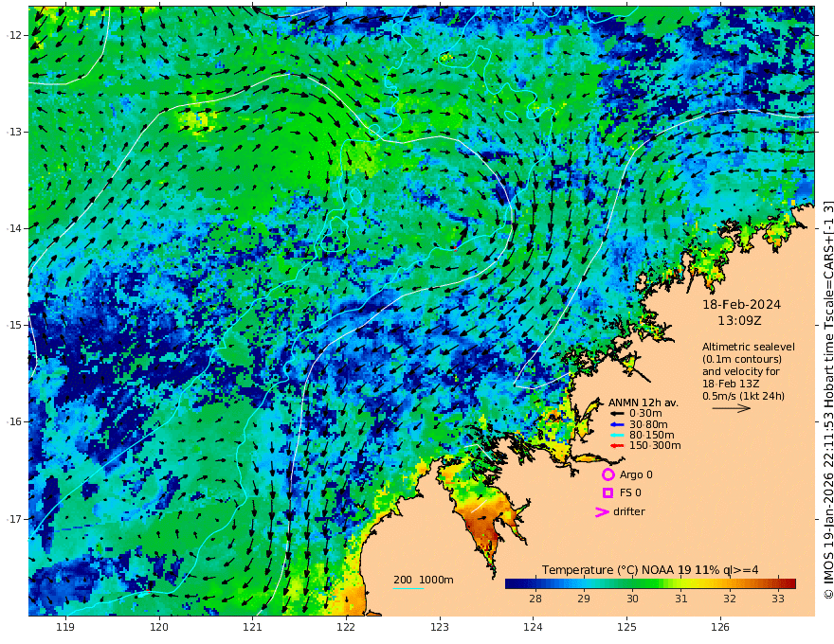This screenshot has width=834, height=644.
Task: Click the '13:09Z' time text
Action: point(739,321)
